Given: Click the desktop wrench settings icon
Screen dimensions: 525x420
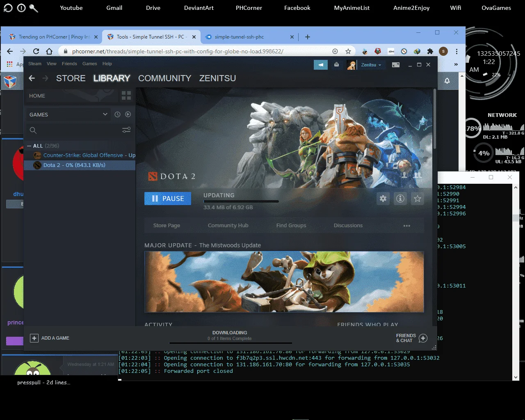Looking at the screenshot, I should [x=34, y=8].
